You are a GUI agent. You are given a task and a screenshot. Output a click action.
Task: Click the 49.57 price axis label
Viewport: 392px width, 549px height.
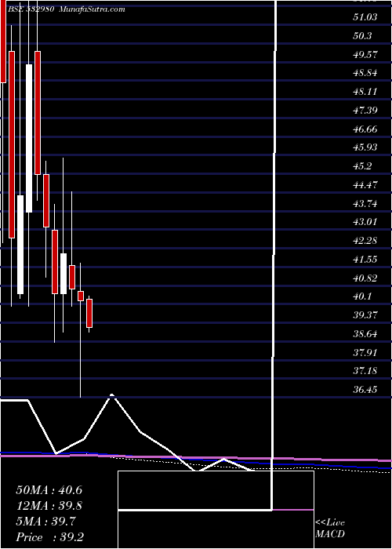click(365, 54)
